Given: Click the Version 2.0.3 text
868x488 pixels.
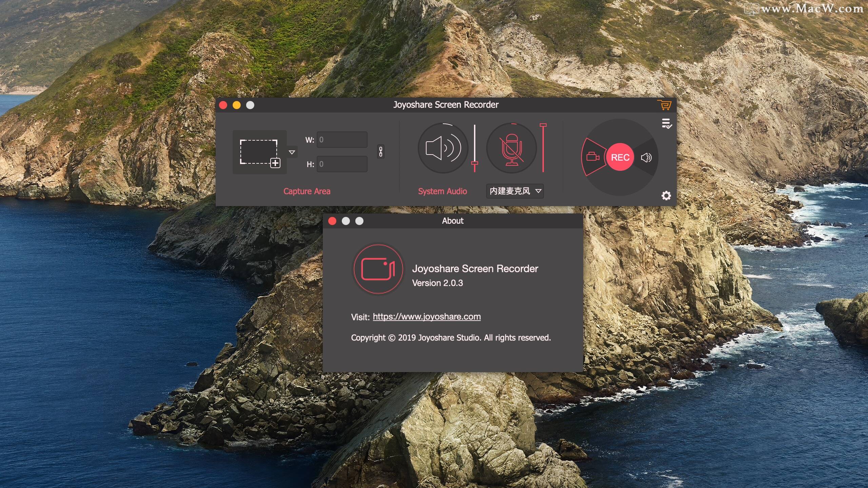Looking at the screenshot, I should point(437,283).
